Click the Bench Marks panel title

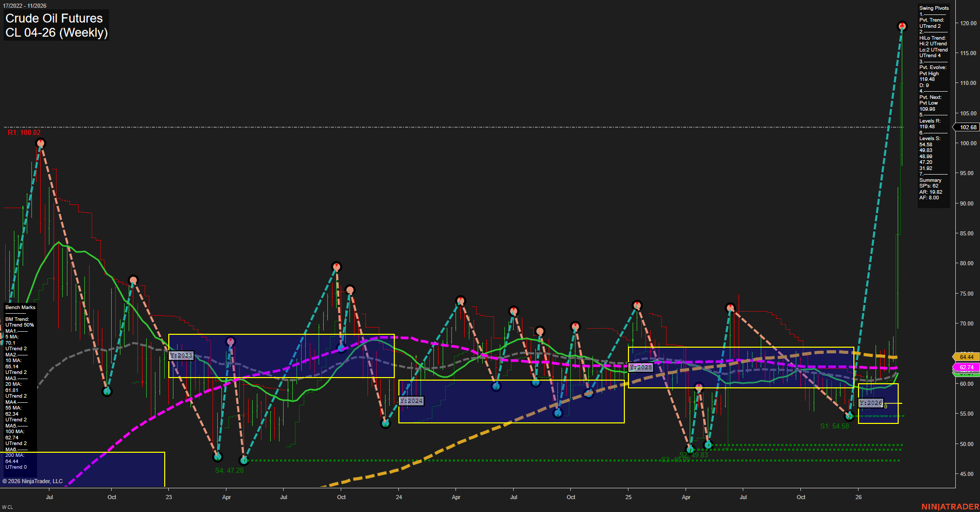tap(19, 307)
